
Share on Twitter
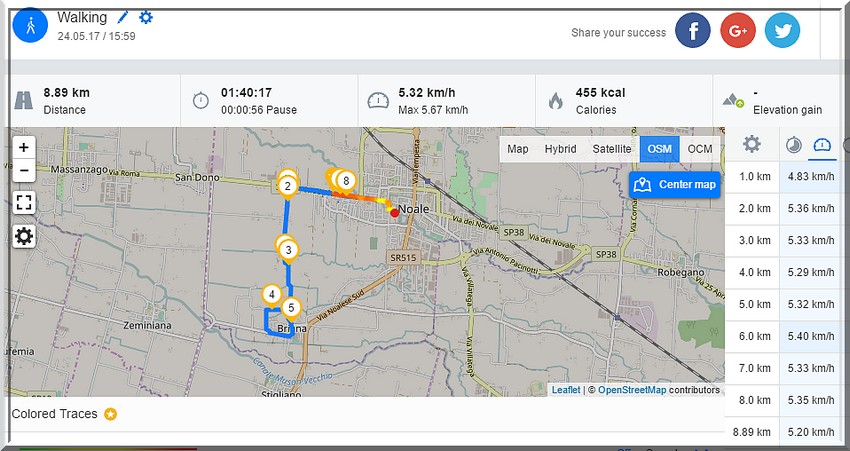tap(782, 30)
